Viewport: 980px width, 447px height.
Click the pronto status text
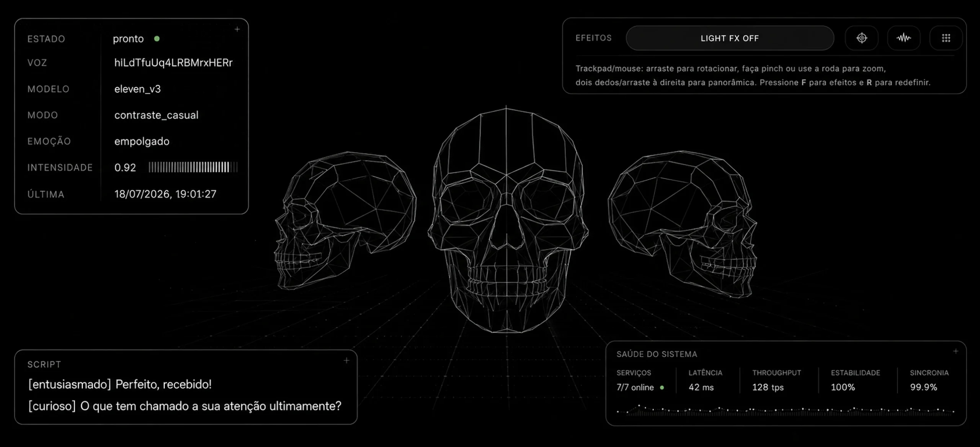128,39
